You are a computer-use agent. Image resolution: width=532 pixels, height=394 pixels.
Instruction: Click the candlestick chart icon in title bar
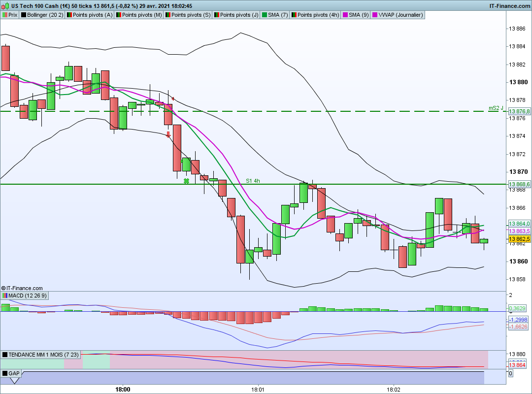pyautogui.click(x=5, y=6)
